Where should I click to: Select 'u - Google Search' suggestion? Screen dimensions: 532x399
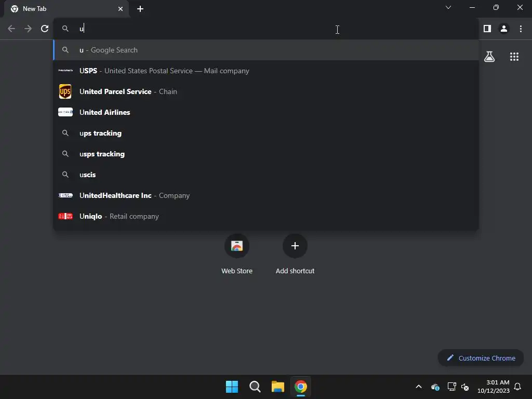coord(266,50)
